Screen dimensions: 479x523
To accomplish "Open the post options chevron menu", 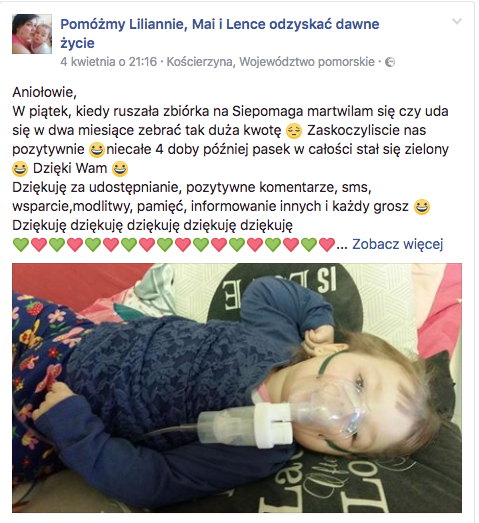I will coord(457,22).
